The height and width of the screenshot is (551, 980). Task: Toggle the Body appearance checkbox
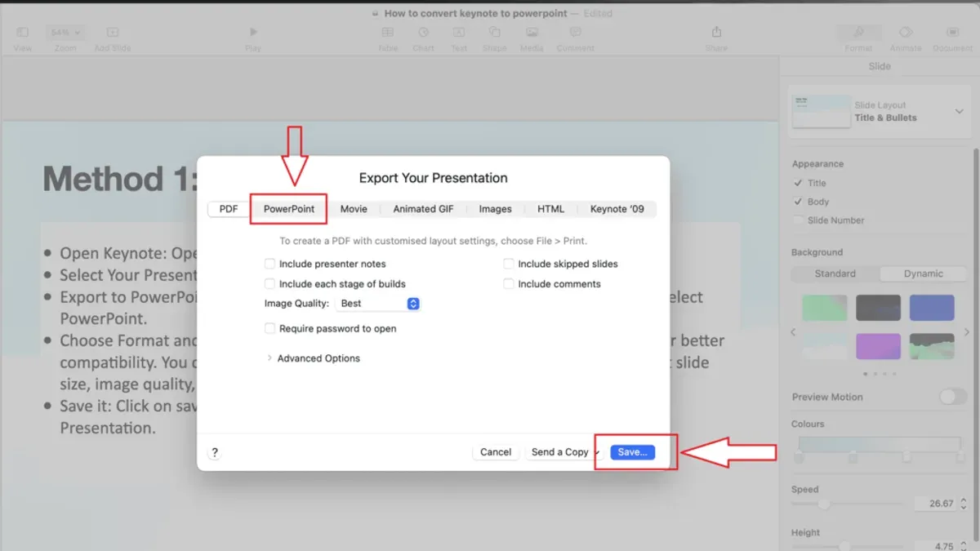coord(799,202)
